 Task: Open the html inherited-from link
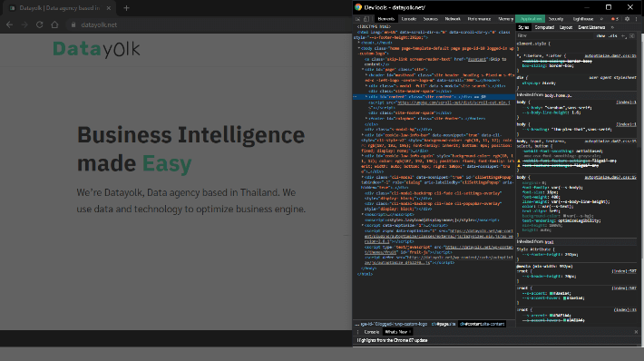click(x=549, y=242)
